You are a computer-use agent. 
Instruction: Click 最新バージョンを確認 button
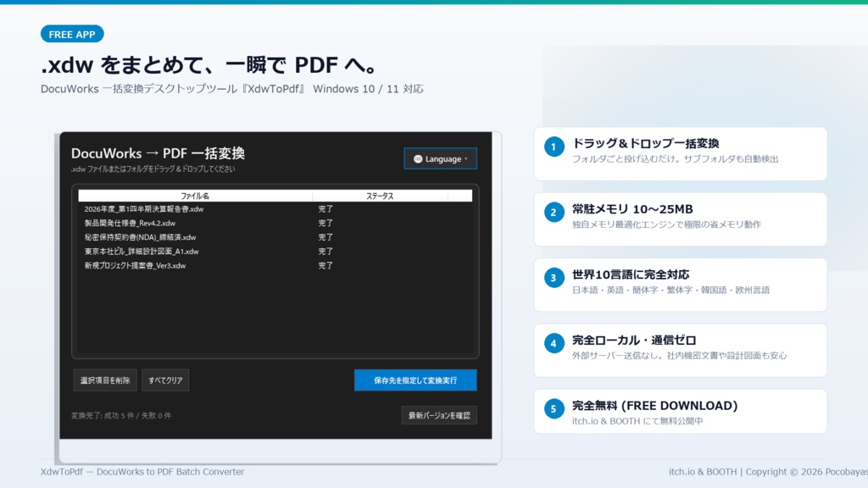(439, 415)
